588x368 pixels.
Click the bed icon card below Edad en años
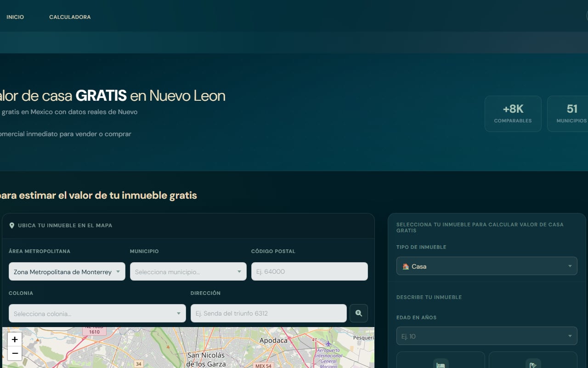[x=441, y=360]
